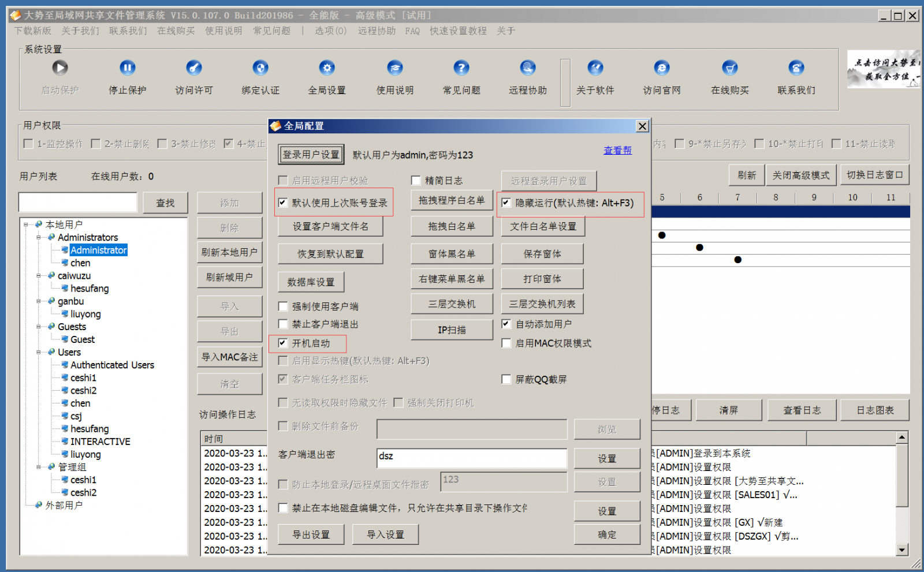
Task: Click the 停止保护 pause icon
Action: point(127,68)
